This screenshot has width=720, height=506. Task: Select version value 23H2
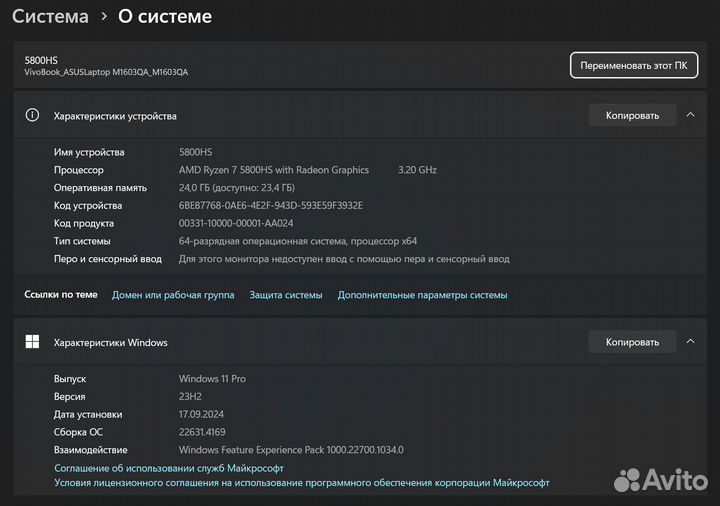(x=190, y=396)
